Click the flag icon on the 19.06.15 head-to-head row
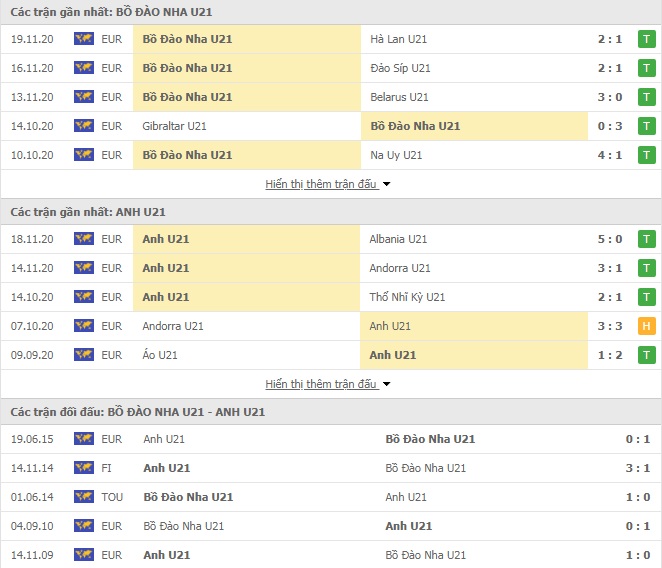The image size is (662, 568). coord(84,439)
